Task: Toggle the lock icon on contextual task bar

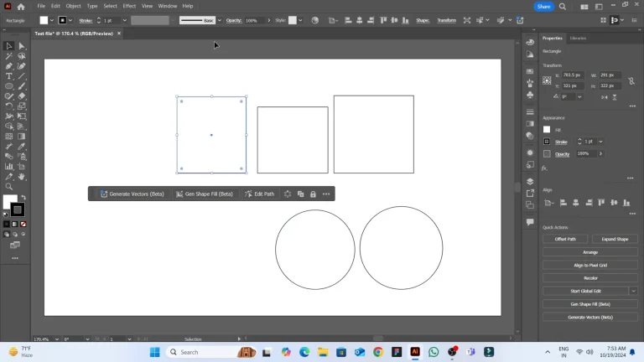Action: pos(313,194)
